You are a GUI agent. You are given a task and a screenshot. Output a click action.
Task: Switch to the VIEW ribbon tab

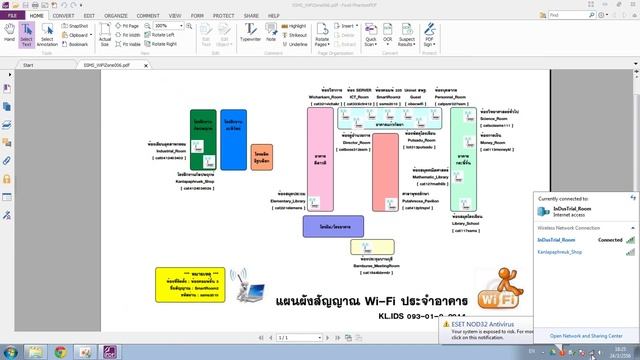(175, 16)
